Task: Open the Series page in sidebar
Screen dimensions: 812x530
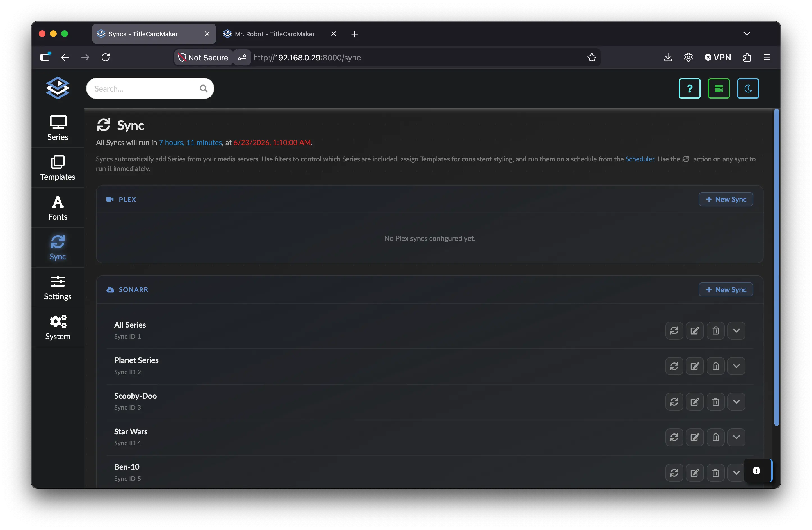Action: point(58,128)
